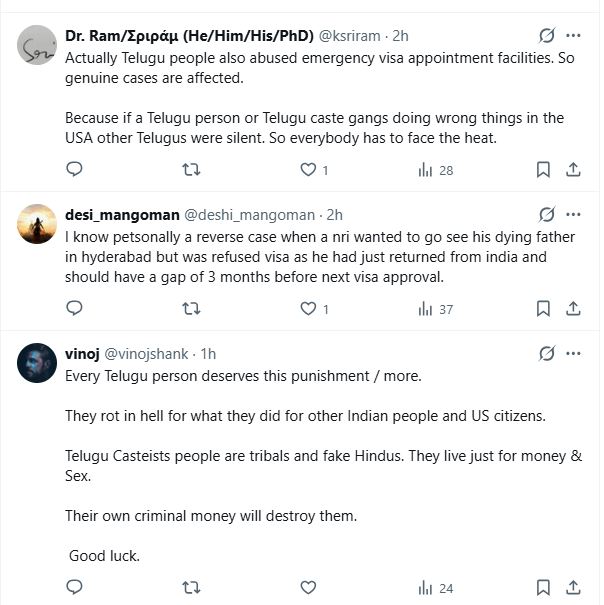Open more options on desi_mangoman's tweet
This screenshot has width=604, height=605.
pyautogui.click(x=574, y=214)
